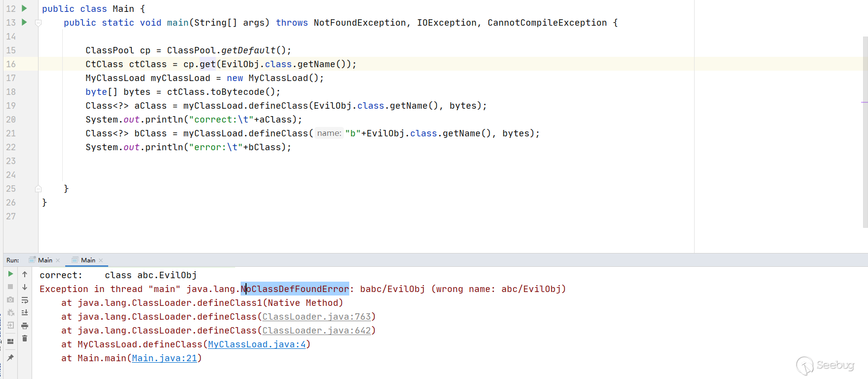Viewport: 868px width, 379px height.
Task: Click the highlighted NoClassDefFoundError text in console
Action: pos(295,289)
